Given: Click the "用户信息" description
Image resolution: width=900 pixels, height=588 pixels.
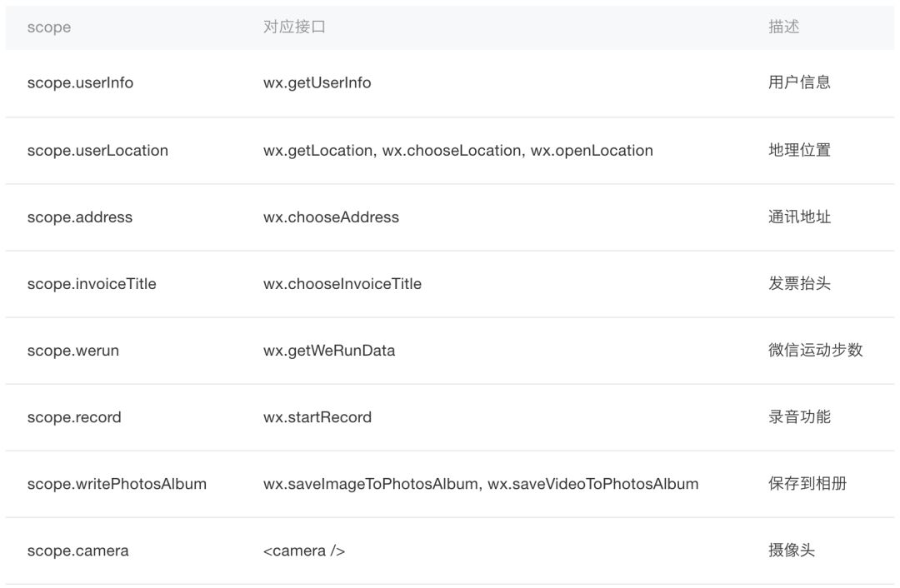Looking at the screenshot, I should (x=799, y=83).
